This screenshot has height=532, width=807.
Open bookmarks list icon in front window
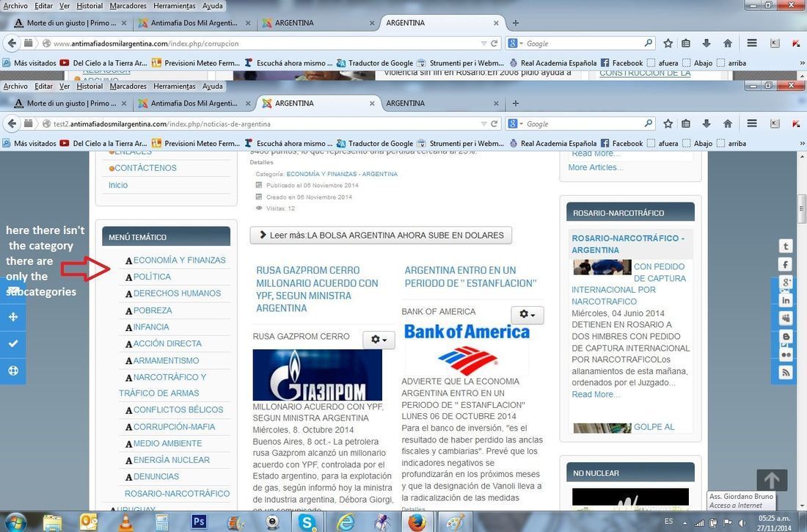(686, 123)
